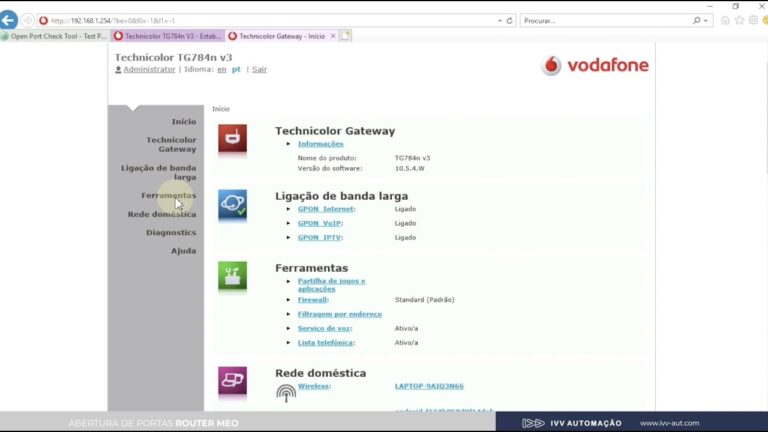The width and height of the screenshot is (768, 432).
Task: Click the TG784n v3 product name value
Action: click(x=412, y=158)
